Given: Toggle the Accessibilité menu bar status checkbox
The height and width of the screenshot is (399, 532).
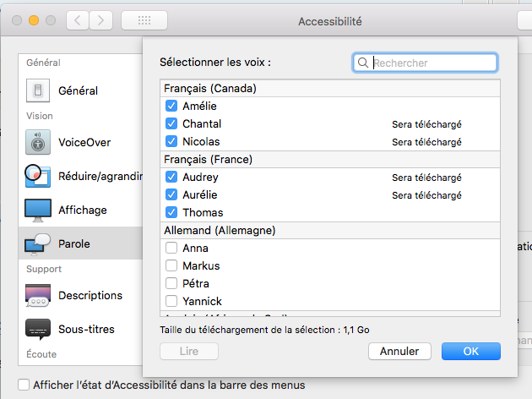Looking at the screenshot, I should (x=24, y=385).
